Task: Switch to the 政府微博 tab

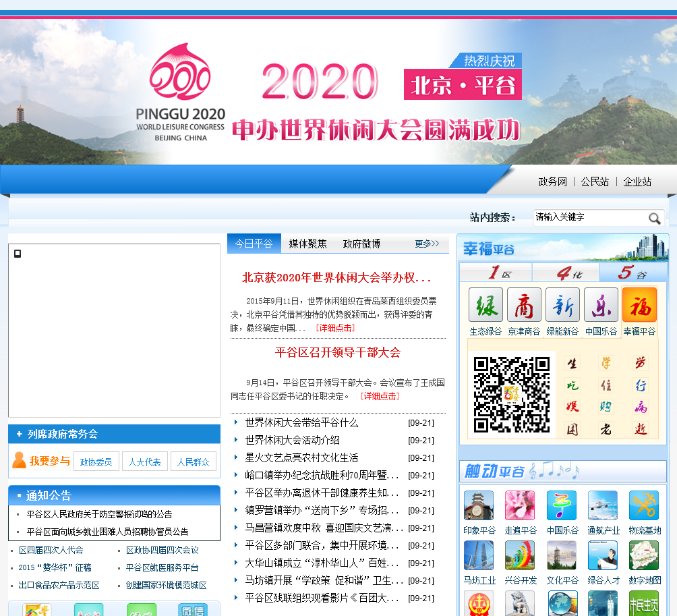Action: point(361,244)
